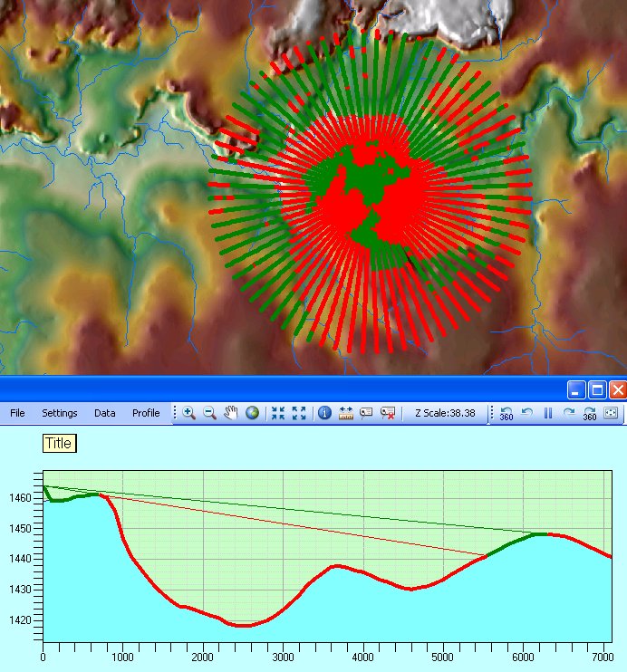The image size is (627, 672).
Task: Click the fixed zoom out arrows icon
Action: pos(299,413)
